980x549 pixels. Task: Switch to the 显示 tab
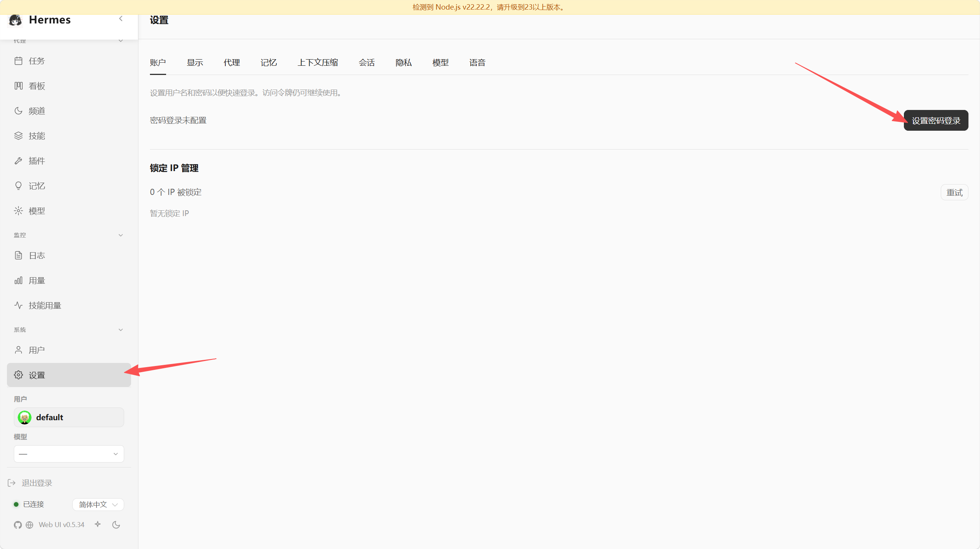(195, 63)
